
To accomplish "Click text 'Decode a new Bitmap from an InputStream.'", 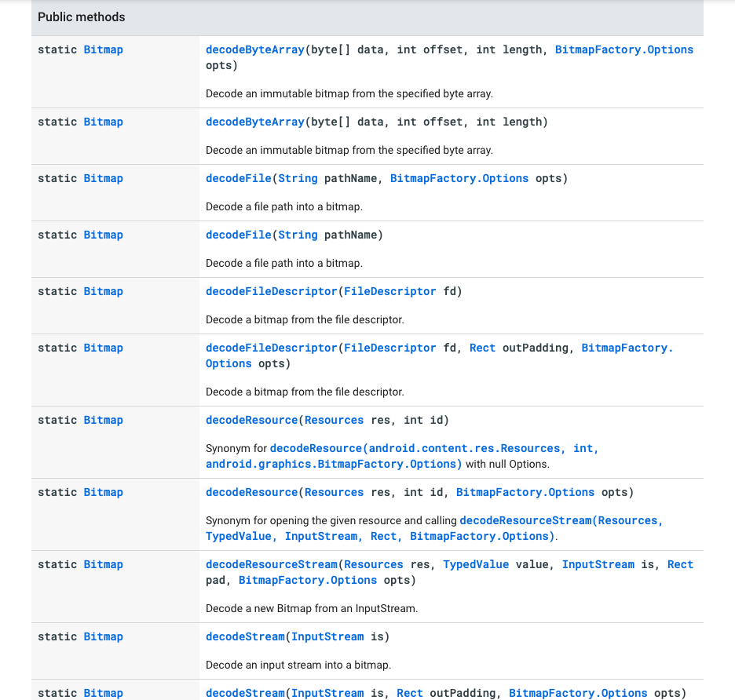I will [312, 609].
